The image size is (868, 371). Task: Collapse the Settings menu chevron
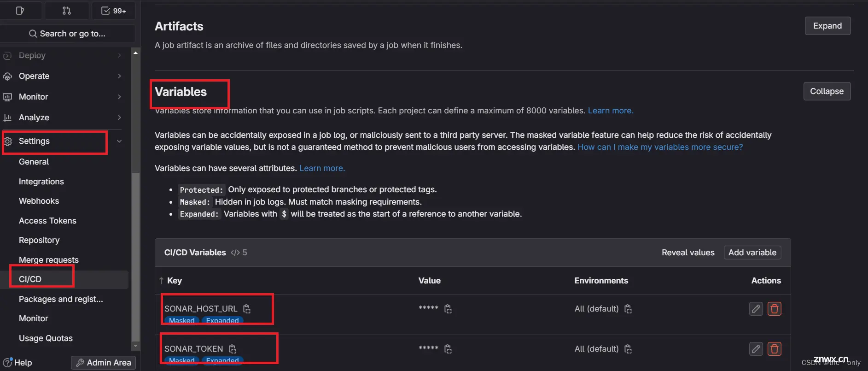click(x=119, y=141)
